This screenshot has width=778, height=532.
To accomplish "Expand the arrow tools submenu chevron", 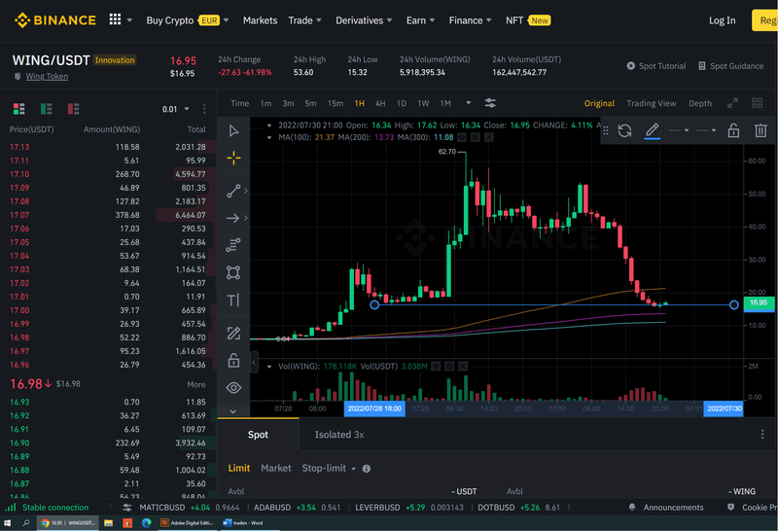I will pyautogui.click(x=246, y=218).
